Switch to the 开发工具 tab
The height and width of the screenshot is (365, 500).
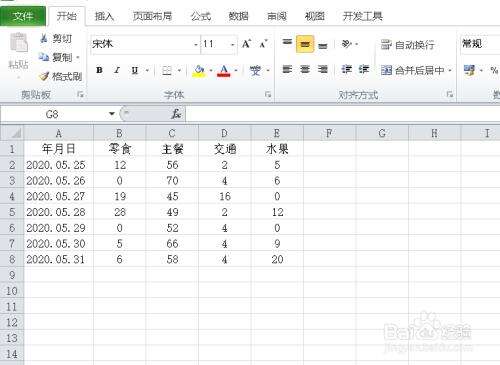point(363,16)
